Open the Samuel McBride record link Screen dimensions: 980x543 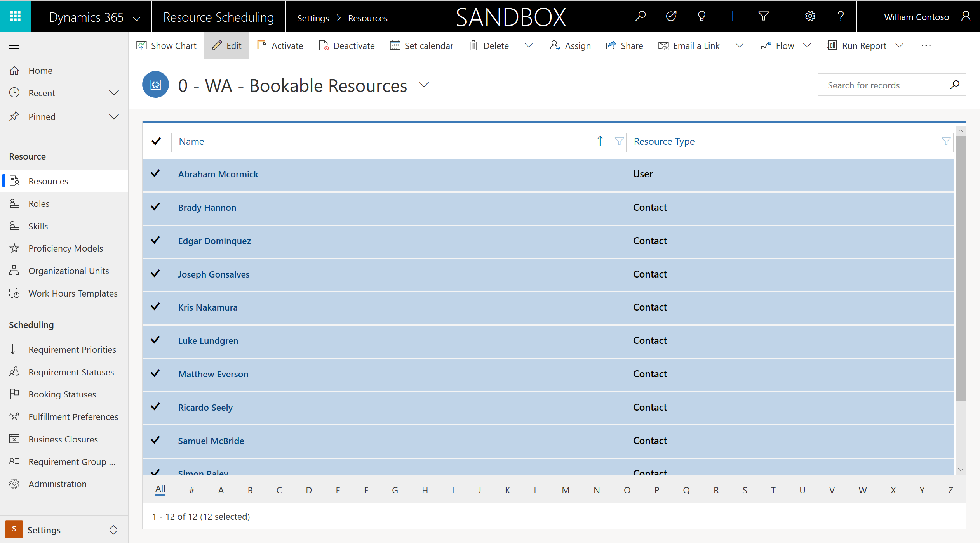(x=211, y=441)
